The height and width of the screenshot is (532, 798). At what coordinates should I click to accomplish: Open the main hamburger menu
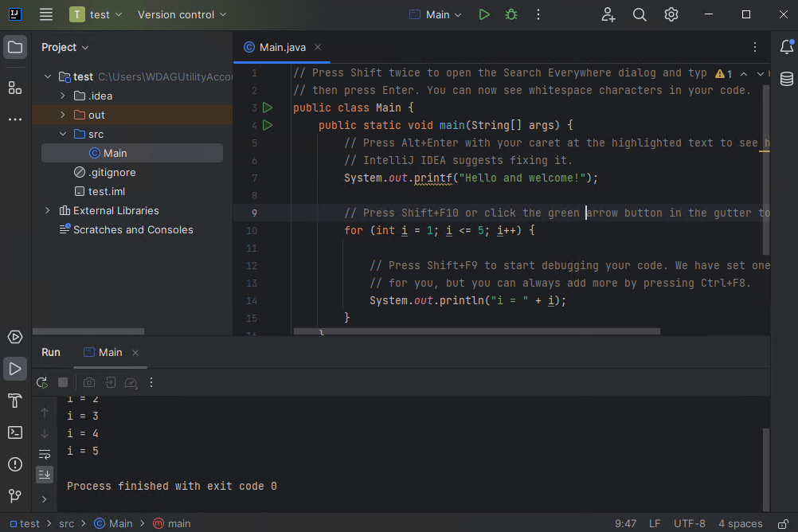point(46,14)
